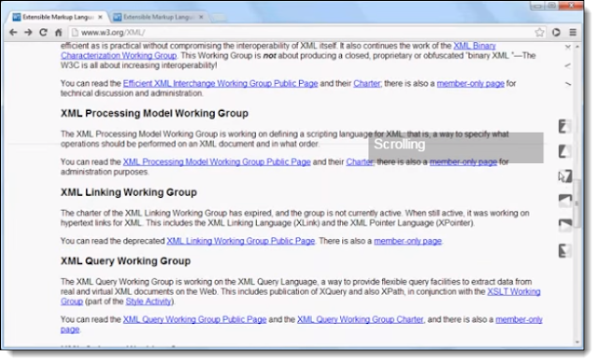Screen dimensions: 598x364
Task: Bookmark this page with the star icon
Action: point(539,33)
